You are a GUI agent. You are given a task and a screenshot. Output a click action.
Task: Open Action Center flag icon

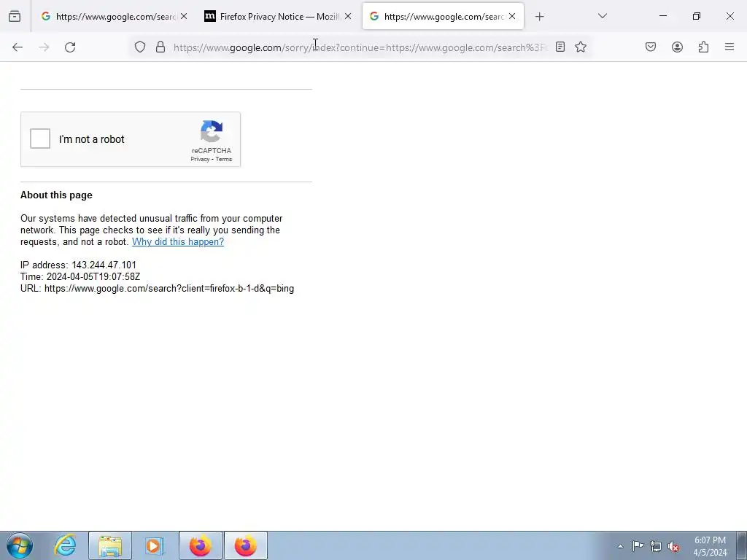(x=638, y=546)
